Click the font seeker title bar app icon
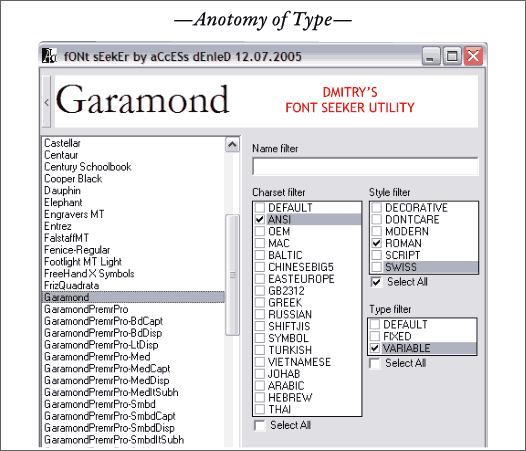Image resolution: width=526 pixels, height=451 pixels. pos(49,55)
